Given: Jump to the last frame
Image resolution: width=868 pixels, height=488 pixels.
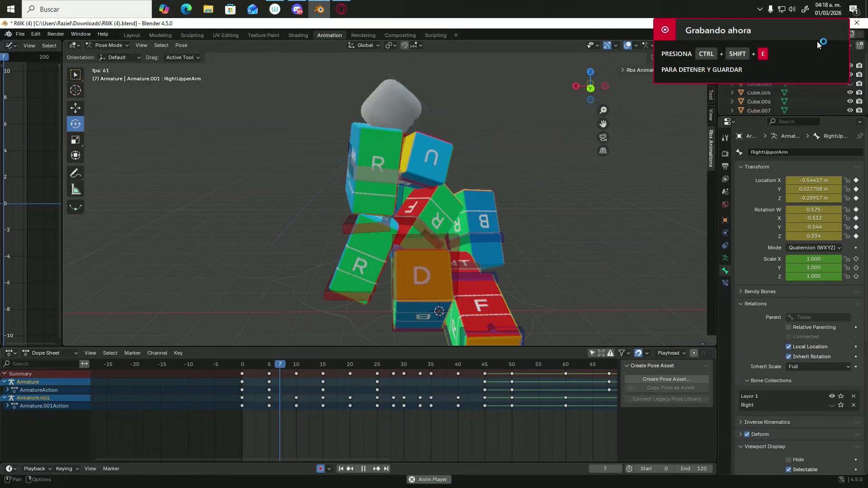Looking at the screenshot, I should [386, 469].
